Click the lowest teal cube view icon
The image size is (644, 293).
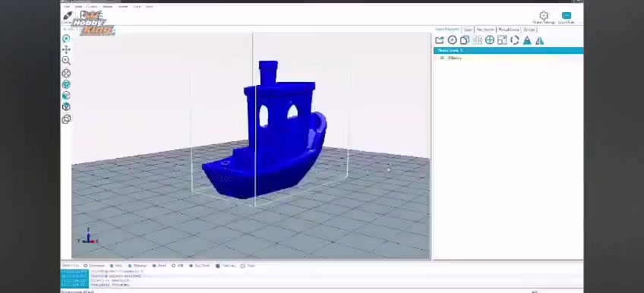coord(66,107)
